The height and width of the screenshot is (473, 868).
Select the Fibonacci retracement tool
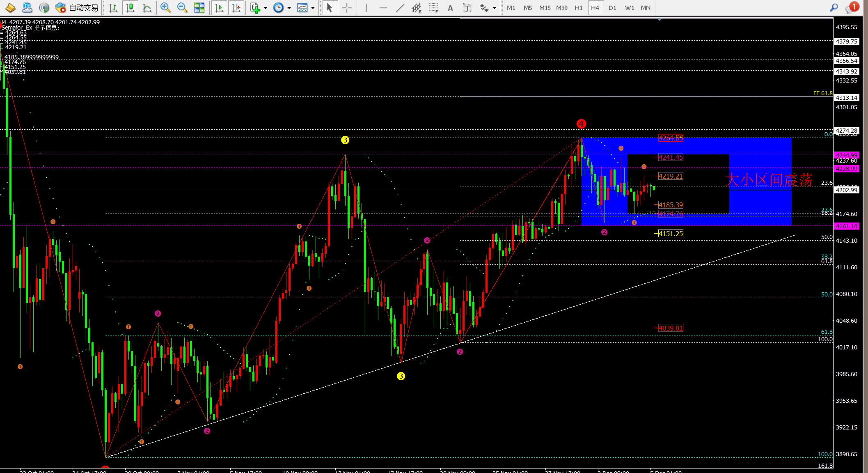[x=433, y=8]
